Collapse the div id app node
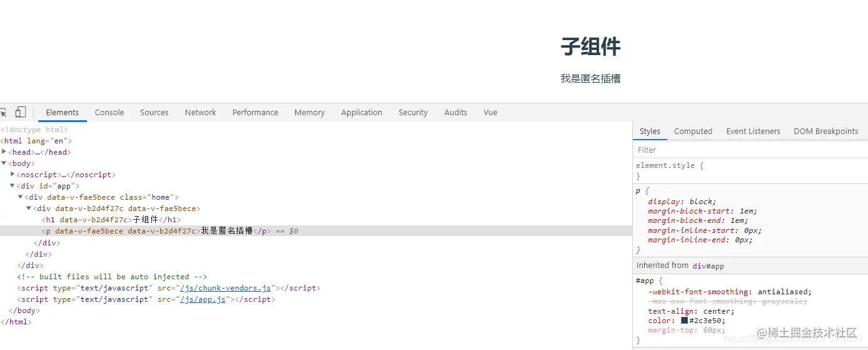 (x=13, y=185)
